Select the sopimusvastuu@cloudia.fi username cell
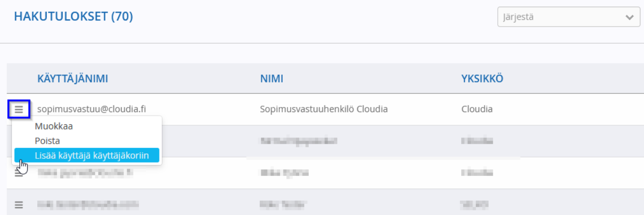This screenshot has height=215, width=644. point(92,109)
